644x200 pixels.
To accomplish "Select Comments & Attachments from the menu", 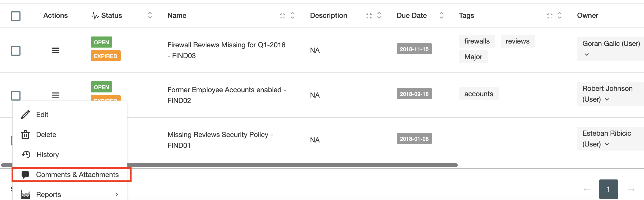I will pyautogui.click(x=77, y=175).
